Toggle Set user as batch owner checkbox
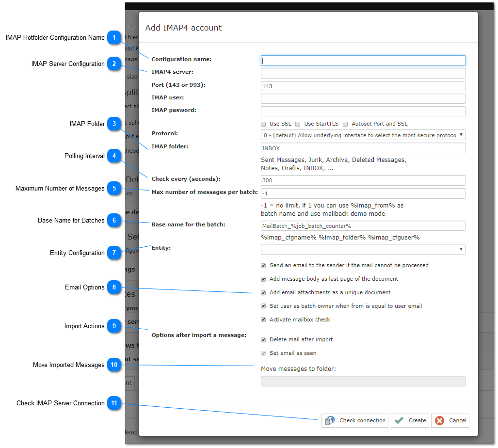This screenshot has width=498, height=448. [x=263, y=306]
